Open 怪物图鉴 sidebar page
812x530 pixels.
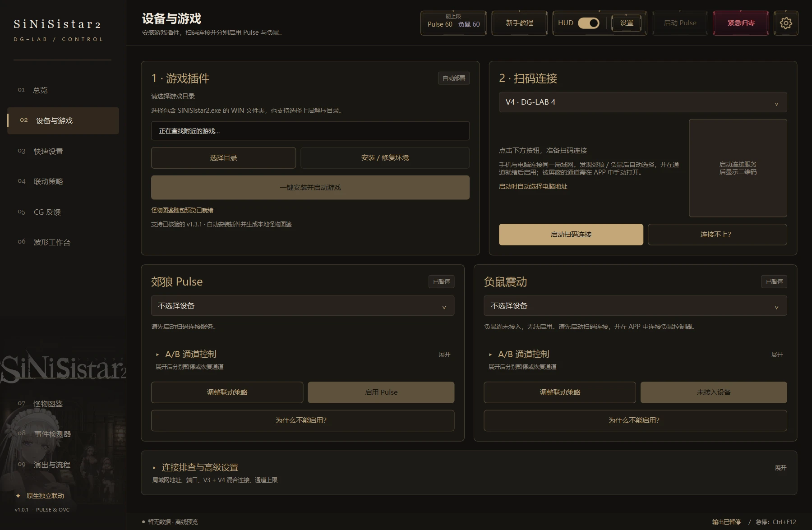[x=63, y=404]
